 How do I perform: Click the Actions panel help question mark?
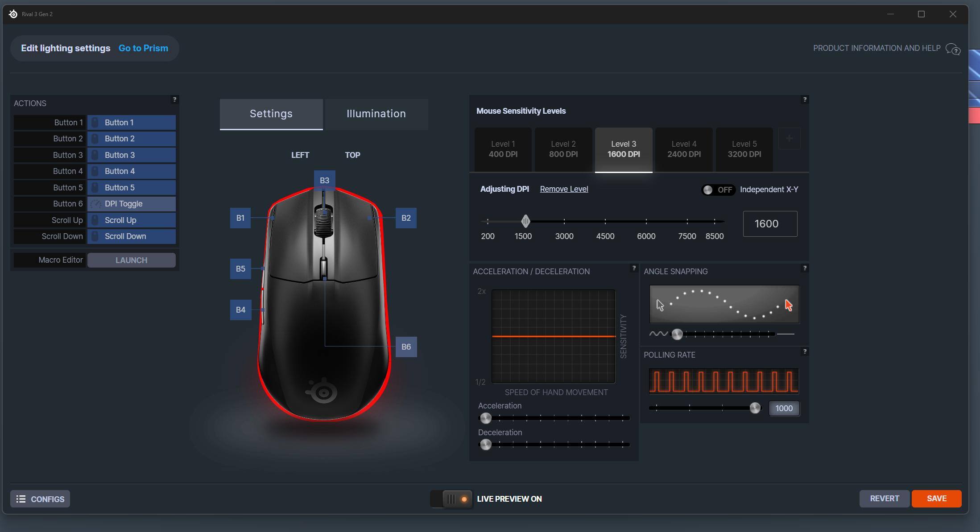coord(174,99)
